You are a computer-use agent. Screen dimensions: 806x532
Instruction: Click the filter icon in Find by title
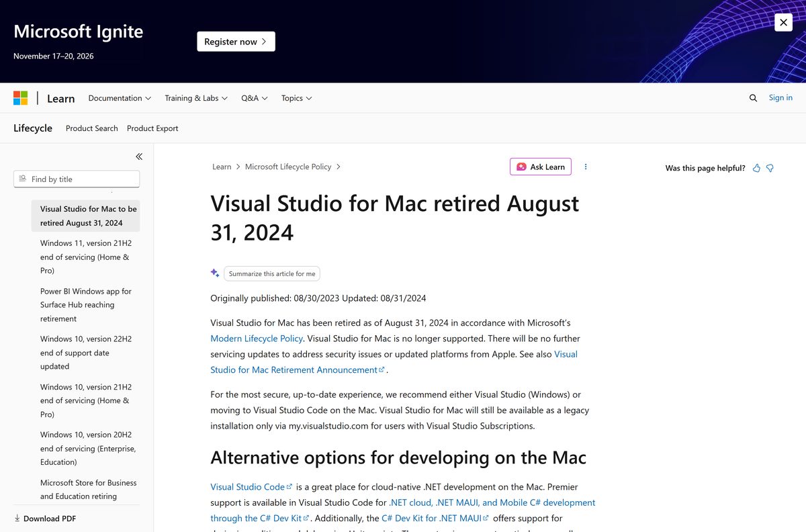(23, 179)
